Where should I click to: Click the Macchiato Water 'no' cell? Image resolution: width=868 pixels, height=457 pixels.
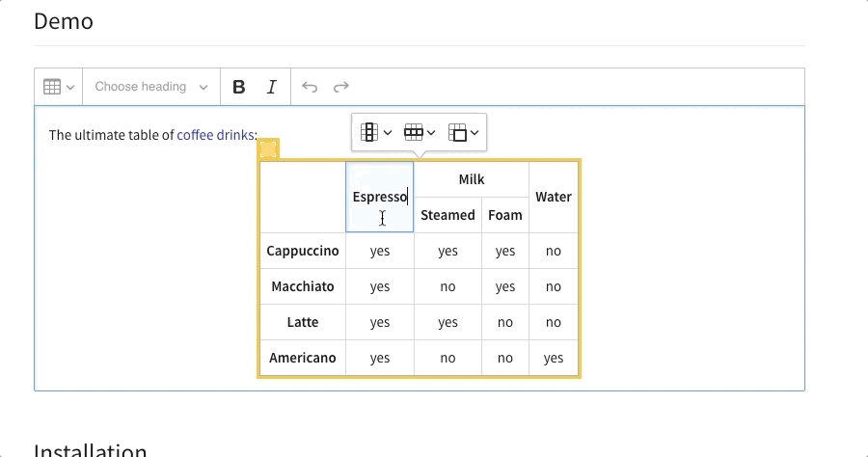point(554,286)
